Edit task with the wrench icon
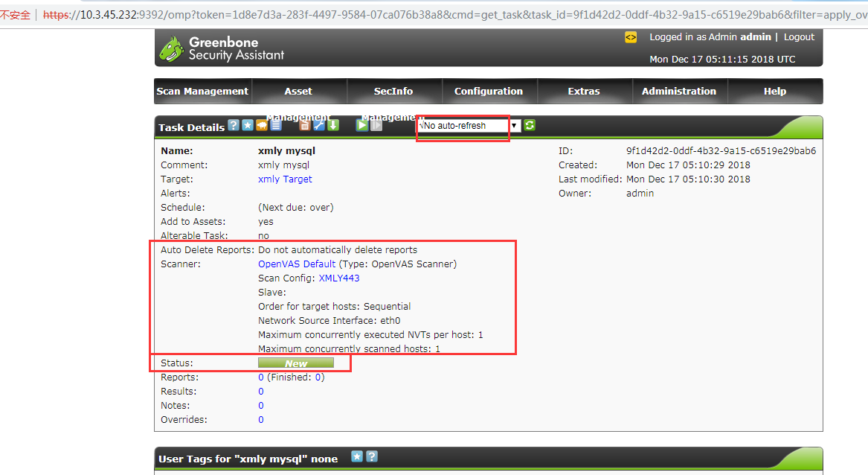Screen dimensions: 868x475 pyautogui.click(x=319, y=125)
